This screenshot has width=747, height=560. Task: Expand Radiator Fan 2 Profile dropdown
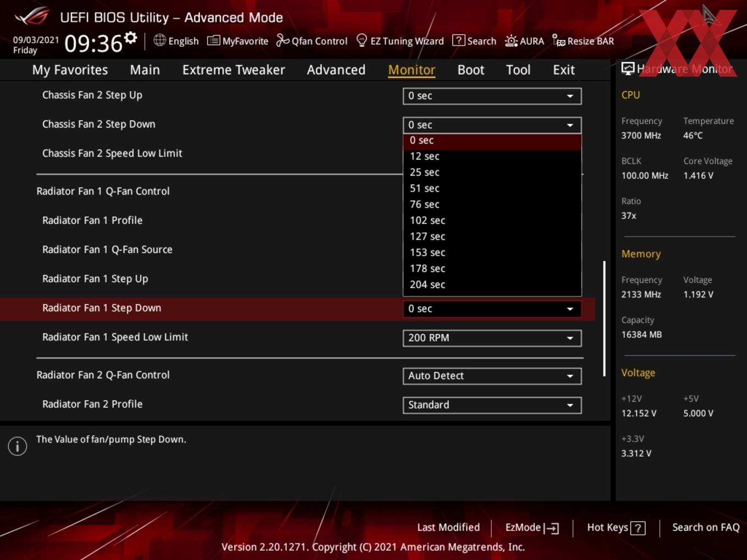click(x=492, y=405)
